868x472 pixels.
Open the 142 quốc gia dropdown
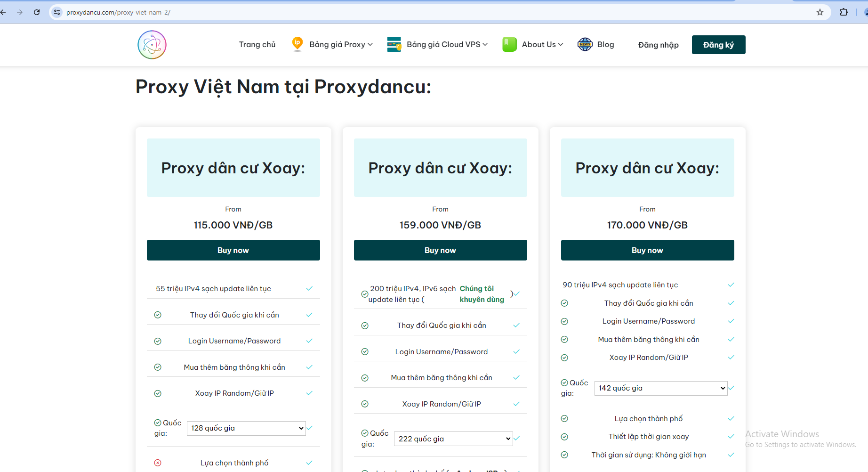click(661, 388)
